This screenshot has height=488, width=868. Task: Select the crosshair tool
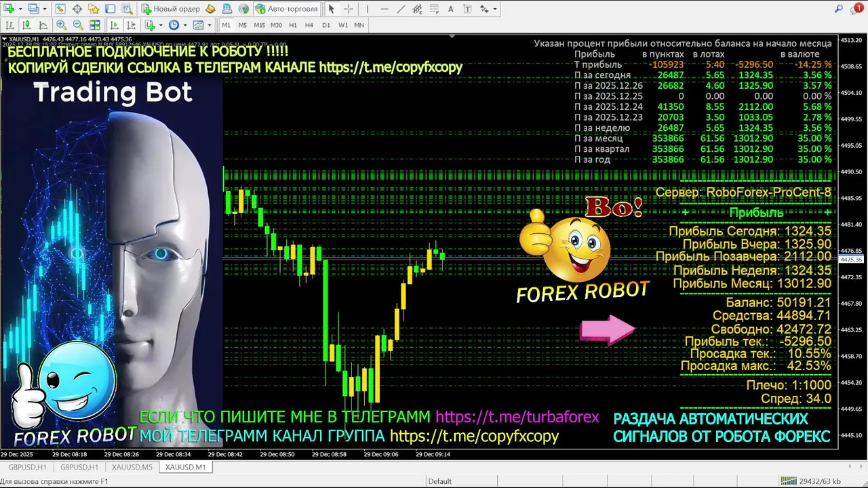click(x=349, y=9)
